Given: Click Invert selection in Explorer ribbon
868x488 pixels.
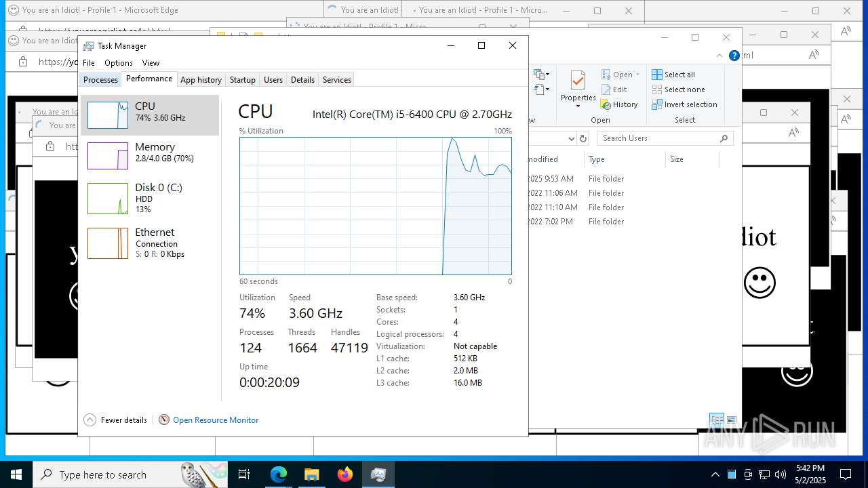Looking at the screenshot, I should (684, 104).
